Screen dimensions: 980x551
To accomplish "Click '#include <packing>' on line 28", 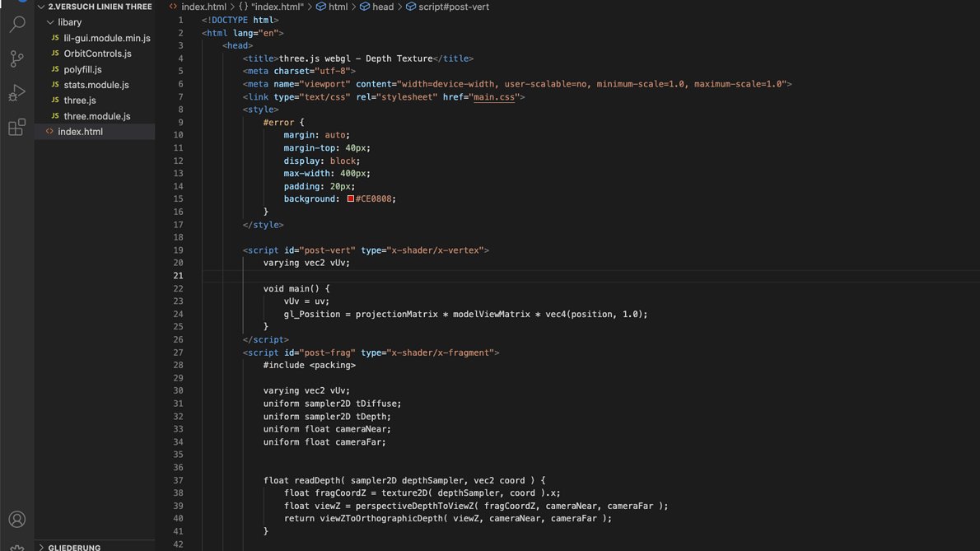I will (x=310, y=366).
